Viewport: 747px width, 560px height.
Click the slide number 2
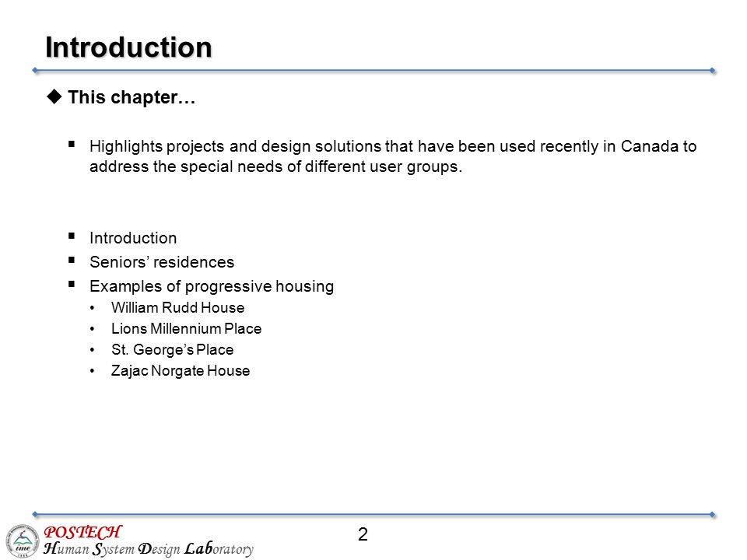pos(363,534)
